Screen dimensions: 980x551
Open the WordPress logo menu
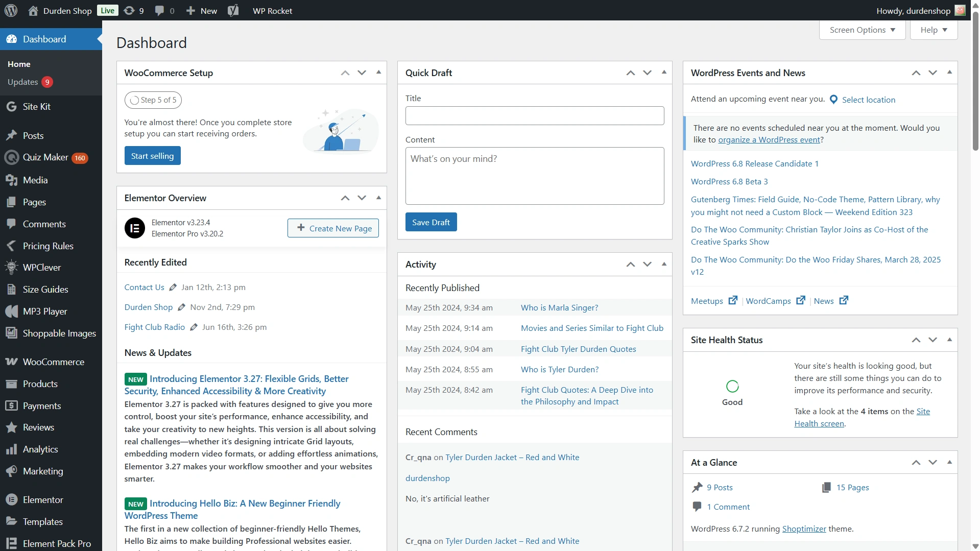pos(11,10)
